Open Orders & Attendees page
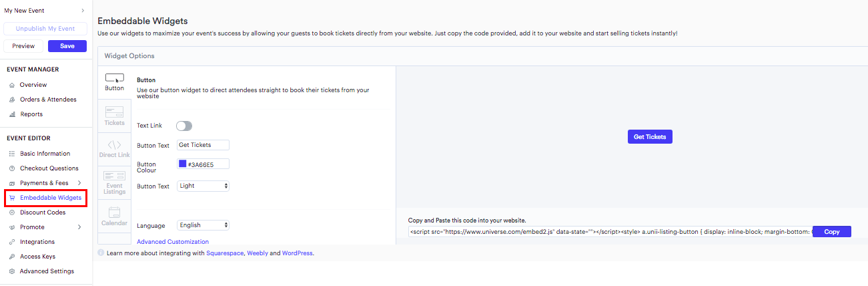 pos(48,100)
